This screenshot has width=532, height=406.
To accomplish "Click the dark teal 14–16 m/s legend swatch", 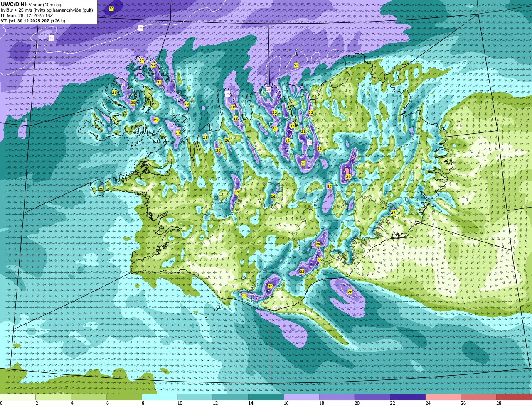I will 266,397.
